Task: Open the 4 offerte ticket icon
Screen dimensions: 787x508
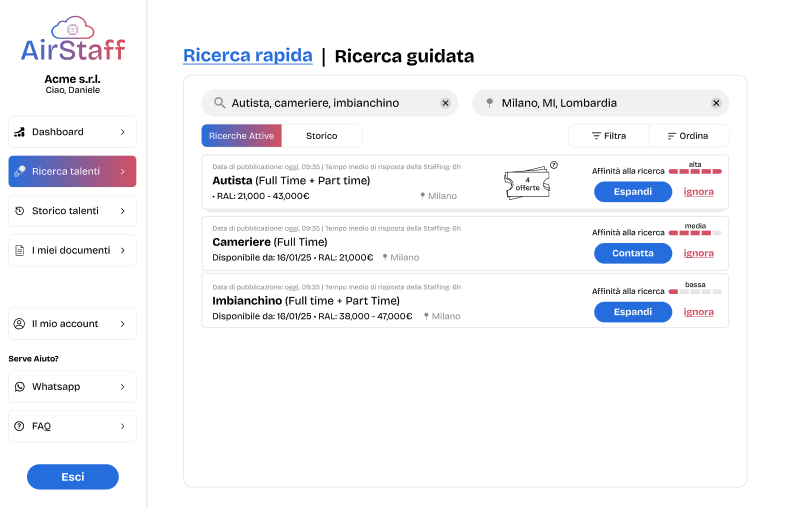Action: (528, 182)
